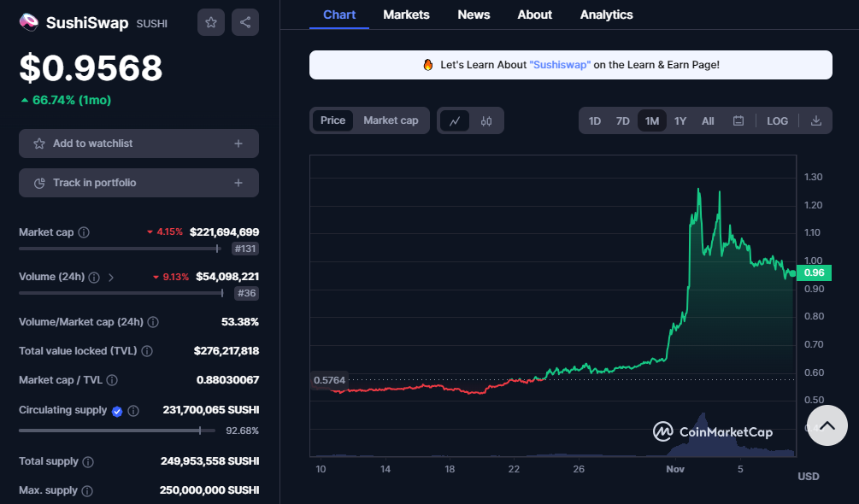Open the calendar date range picker
This screenshot has width=859, height=504.
pyautogui.click(x=738, y=121)
